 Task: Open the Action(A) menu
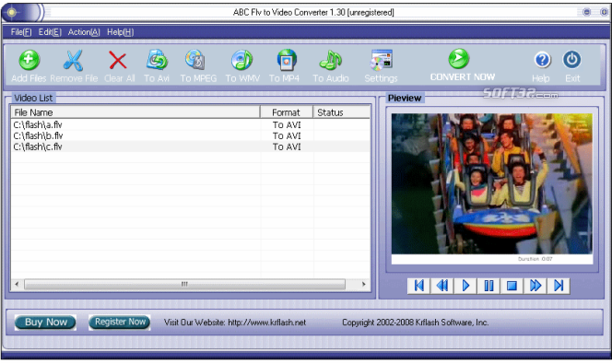(84, 32)
